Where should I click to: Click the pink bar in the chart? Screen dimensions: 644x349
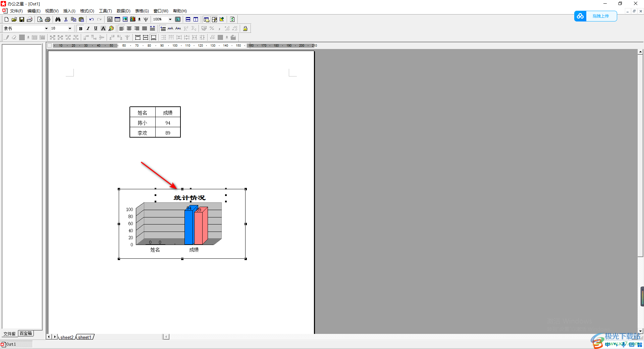point(199,228)
